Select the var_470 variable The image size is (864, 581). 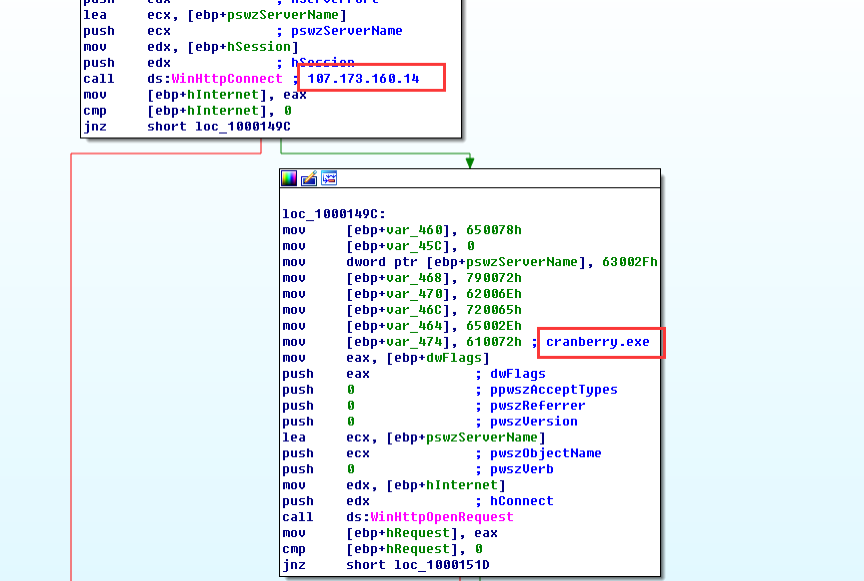414,294
